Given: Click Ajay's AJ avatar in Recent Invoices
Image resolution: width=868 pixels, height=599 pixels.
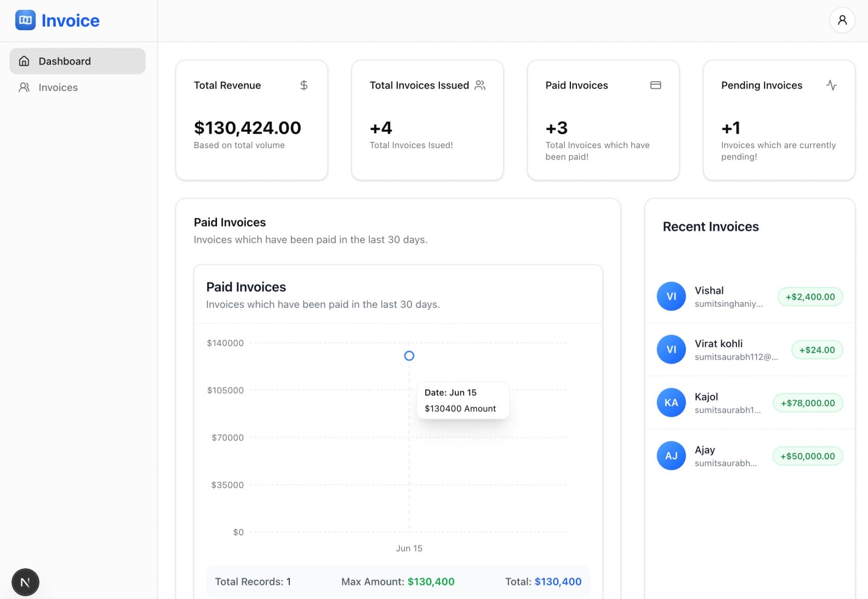Looking at the screenshot, I should pos(671,455).
